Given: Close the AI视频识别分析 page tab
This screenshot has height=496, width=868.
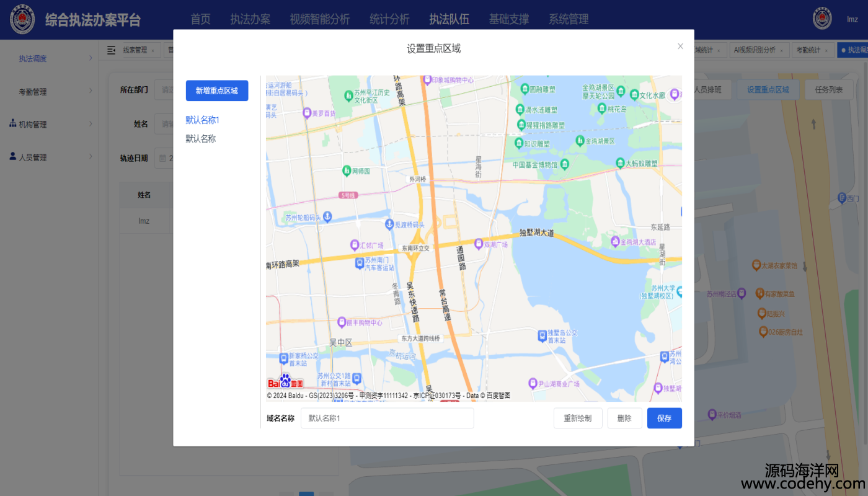Looking at the screenshot, I should point(783,51).
